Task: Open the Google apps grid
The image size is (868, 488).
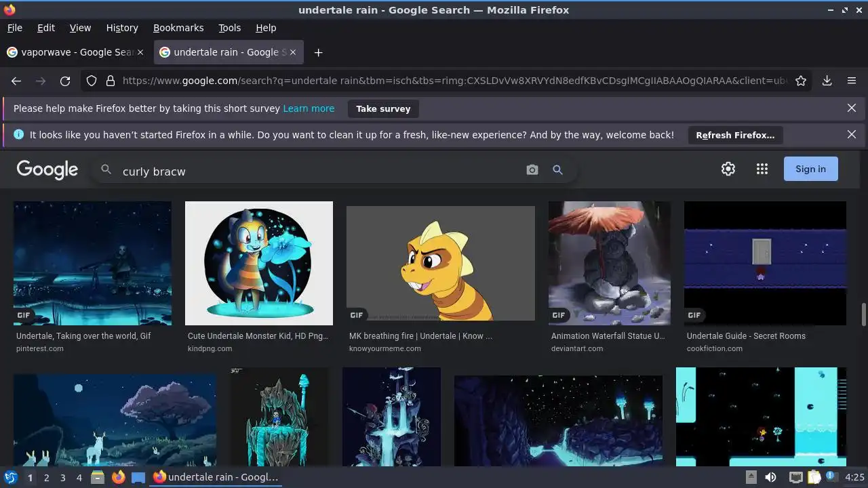Action: pyautogui.click(x=762, y=169)
